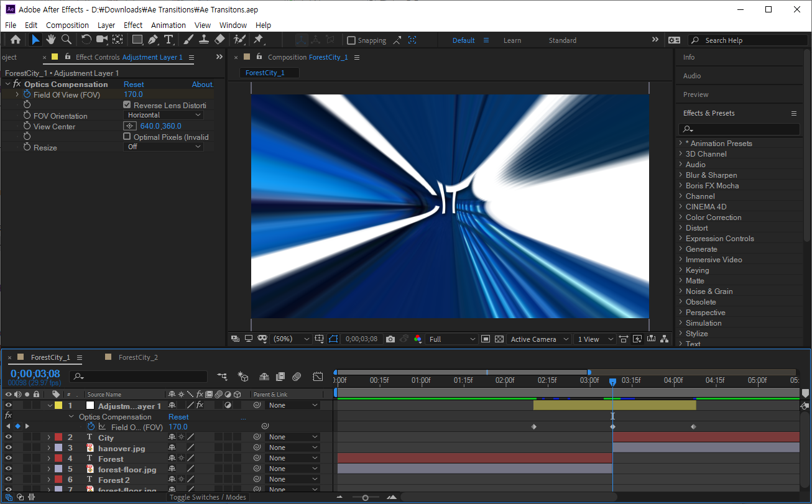This screenshot has width=812, height=504.
Task: Open the Graph Editor icon
Action: pyautogui.click(x=318, y=377)
